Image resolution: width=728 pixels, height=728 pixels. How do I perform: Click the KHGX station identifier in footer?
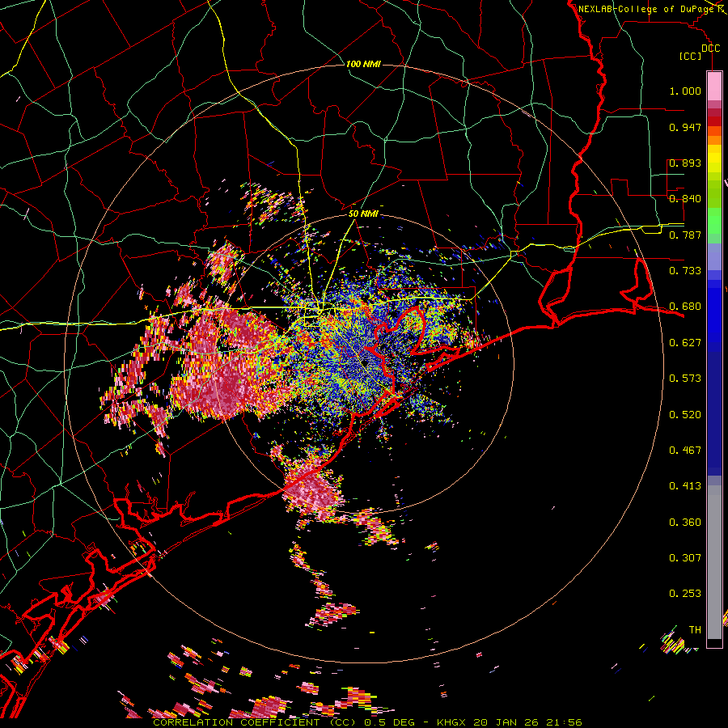[451, 722]
